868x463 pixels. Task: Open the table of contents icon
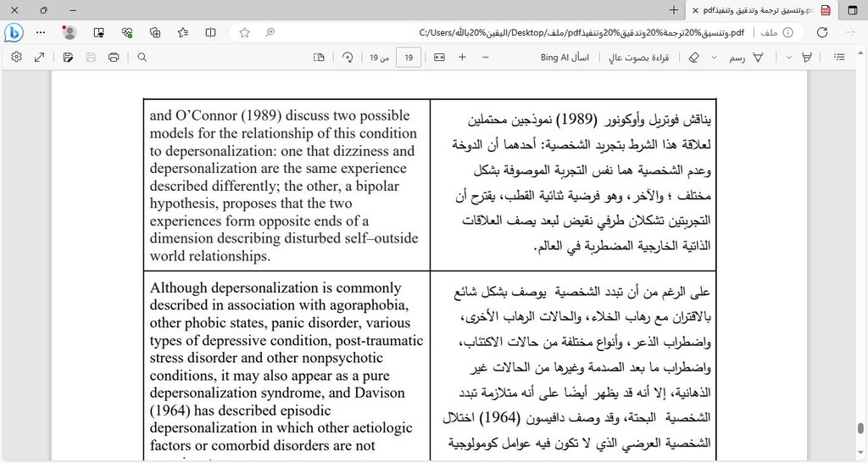(x=839, y=57)
